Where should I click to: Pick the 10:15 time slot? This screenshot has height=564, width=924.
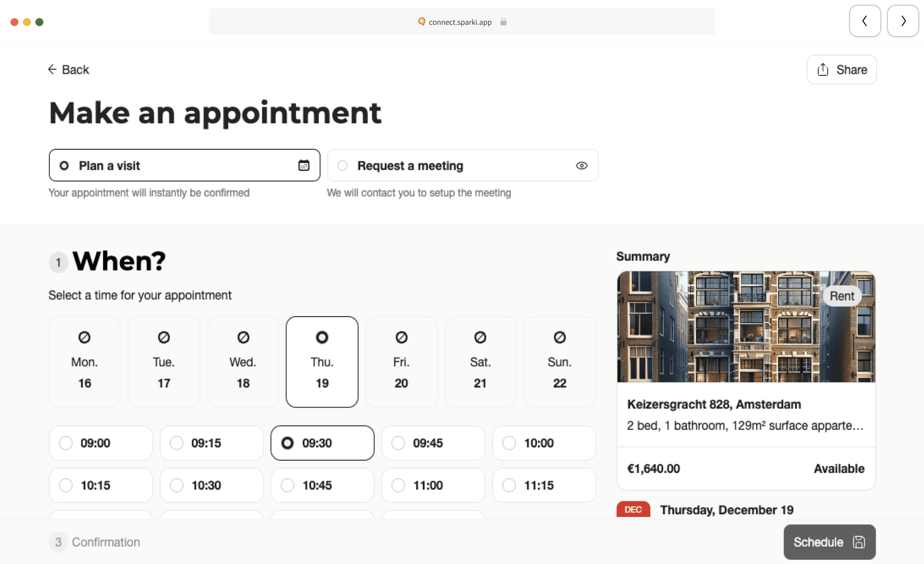point(101,485)
